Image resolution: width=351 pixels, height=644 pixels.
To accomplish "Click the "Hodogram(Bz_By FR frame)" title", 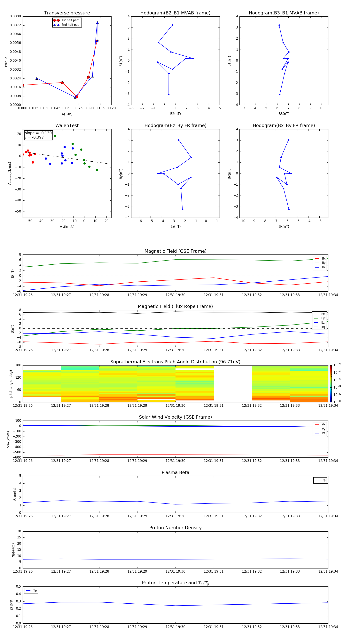I will coord(175,125).
